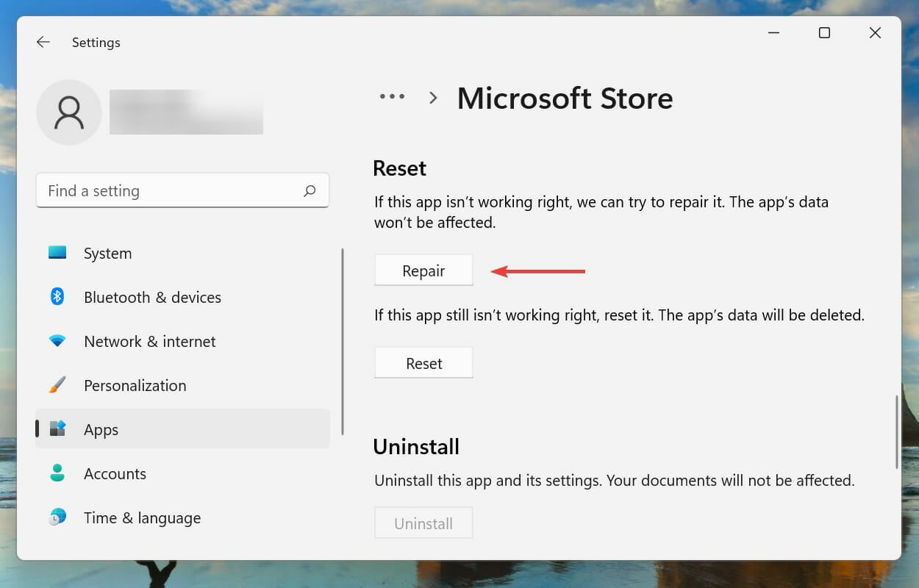Click the greyed Uninstall button

(x=423, y=523)
